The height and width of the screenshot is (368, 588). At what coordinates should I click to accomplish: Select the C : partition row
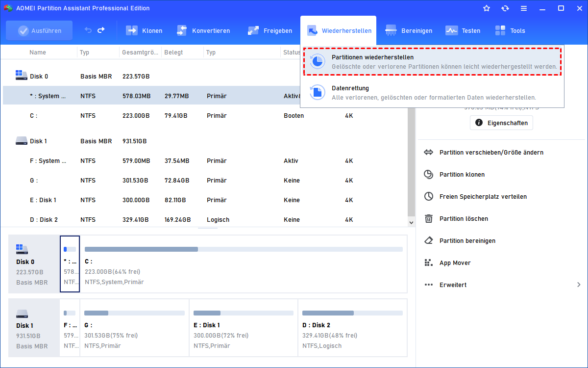tap(205, 115)
